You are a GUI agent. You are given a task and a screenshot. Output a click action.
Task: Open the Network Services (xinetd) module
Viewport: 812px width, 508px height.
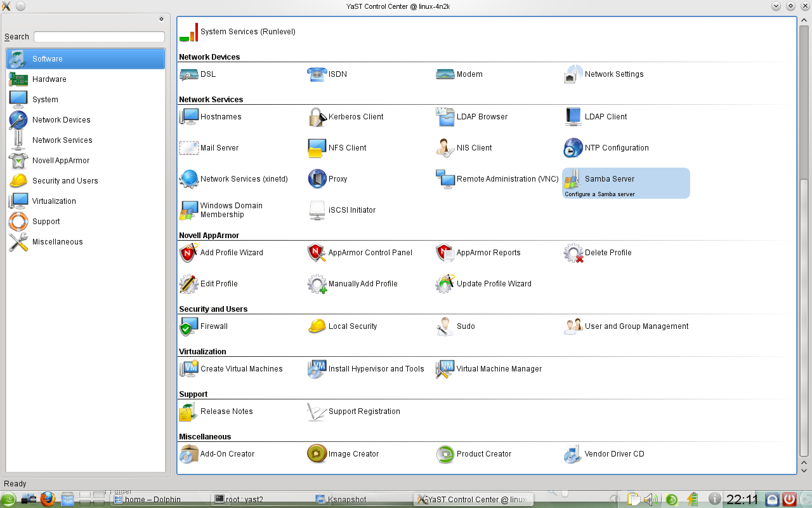pos(233,179)
